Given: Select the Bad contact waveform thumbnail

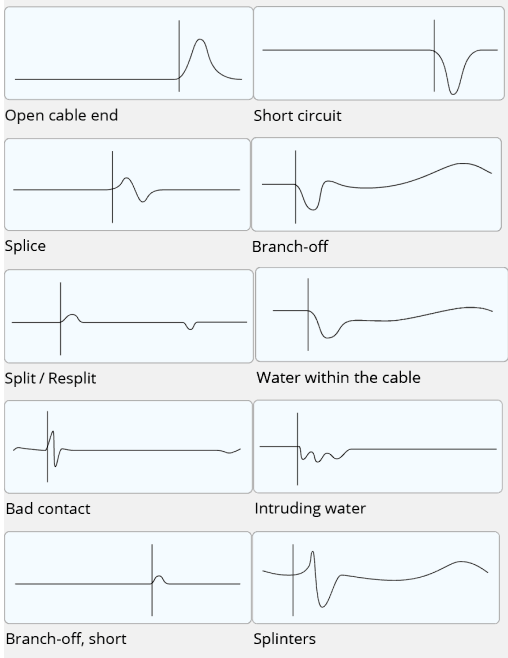Looking at the screenshot, I should (x=128, y=447).
